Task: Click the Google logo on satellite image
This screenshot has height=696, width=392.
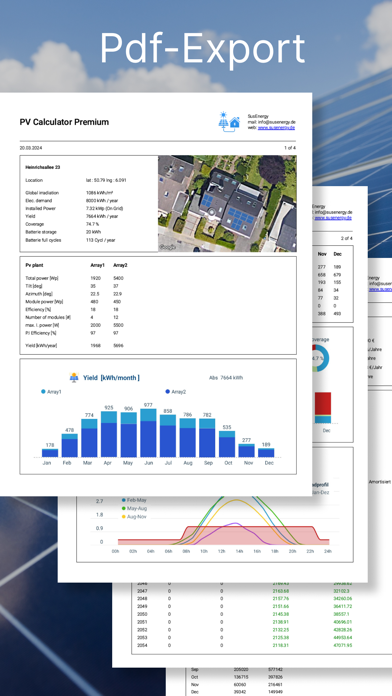Action: (x=167, y=247)
